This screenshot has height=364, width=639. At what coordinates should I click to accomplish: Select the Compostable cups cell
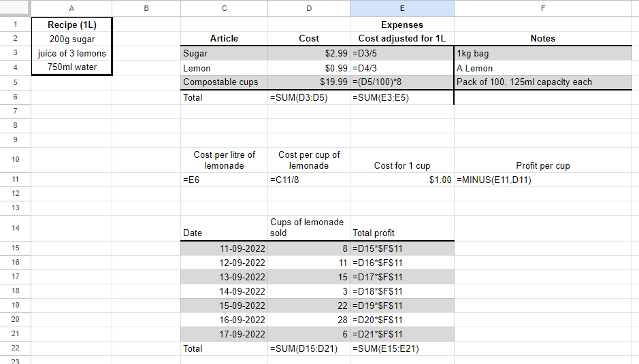tap(224, 82)
